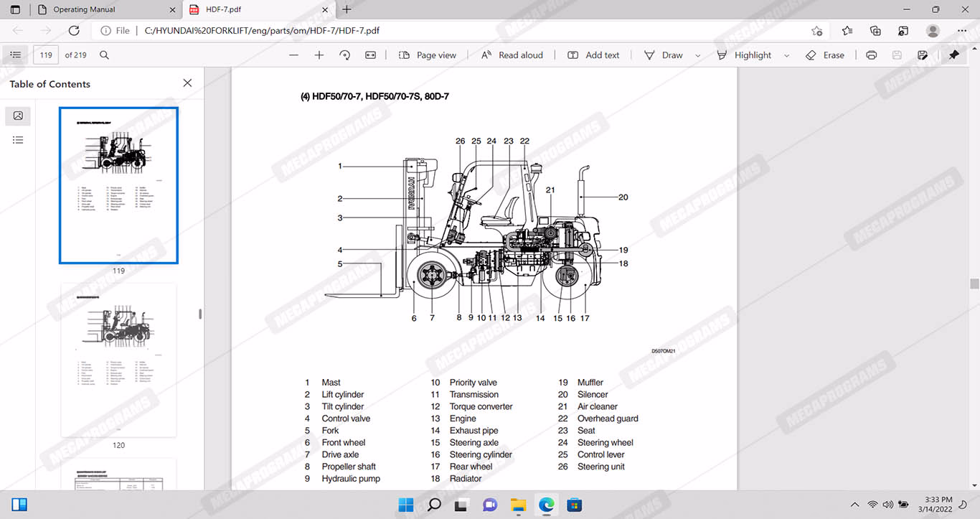The width and height of the screenshot is (980, 519).
Task: Click the Read aloud button
Action: 512,55
